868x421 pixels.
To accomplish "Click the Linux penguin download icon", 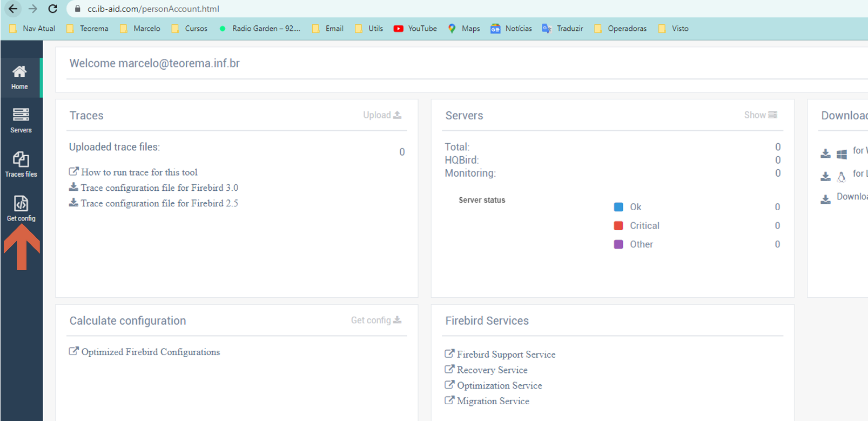I will click(x=841, y=177).
